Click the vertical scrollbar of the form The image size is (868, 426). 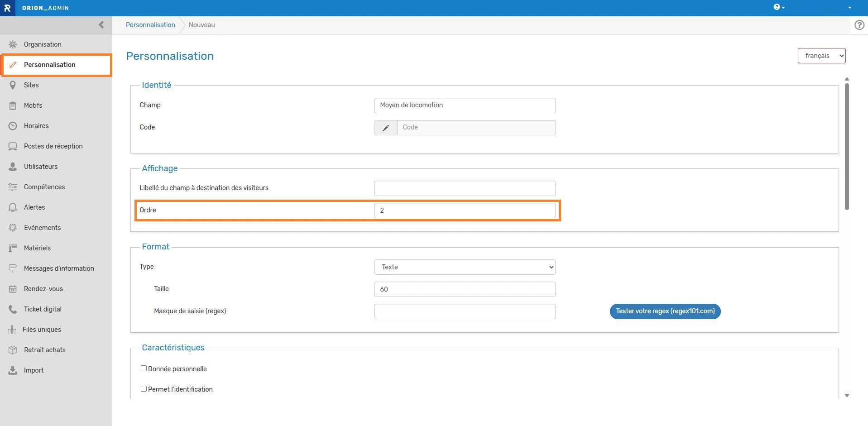847,145
